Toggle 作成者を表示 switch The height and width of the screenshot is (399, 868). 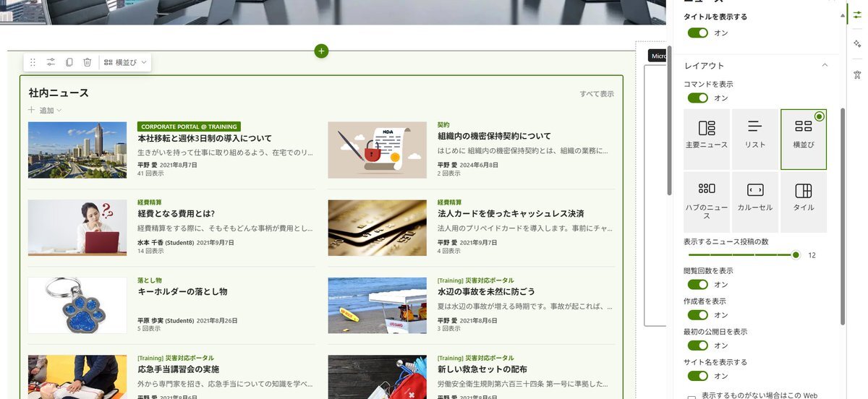[697, 314]
